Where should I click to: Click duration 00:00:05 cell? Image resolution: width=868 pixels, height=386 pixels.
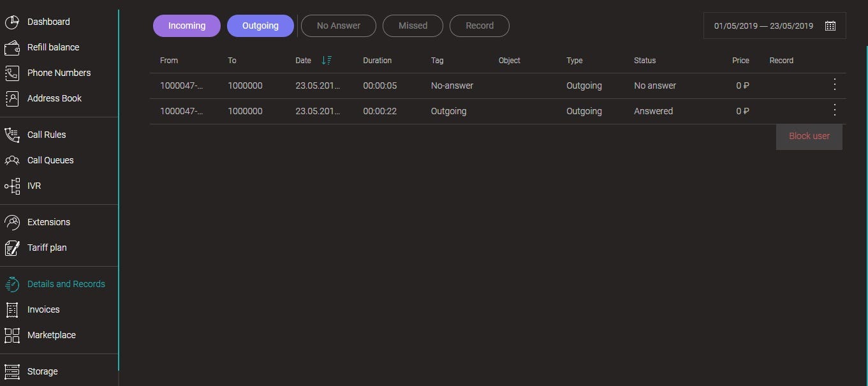[x=380, y=85]
